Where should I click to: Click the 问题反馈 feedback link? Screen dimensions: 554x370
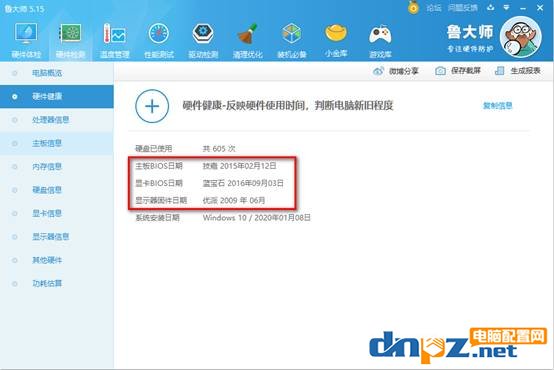coord(462,8)
